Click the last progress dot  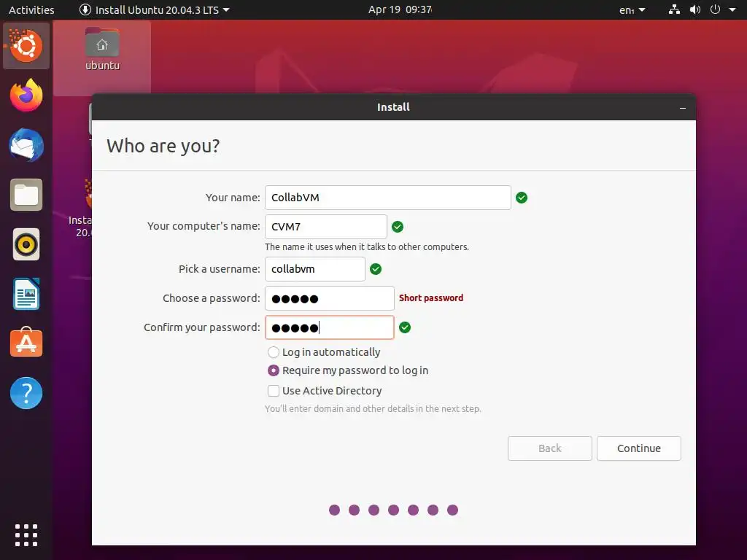point(452,510)
